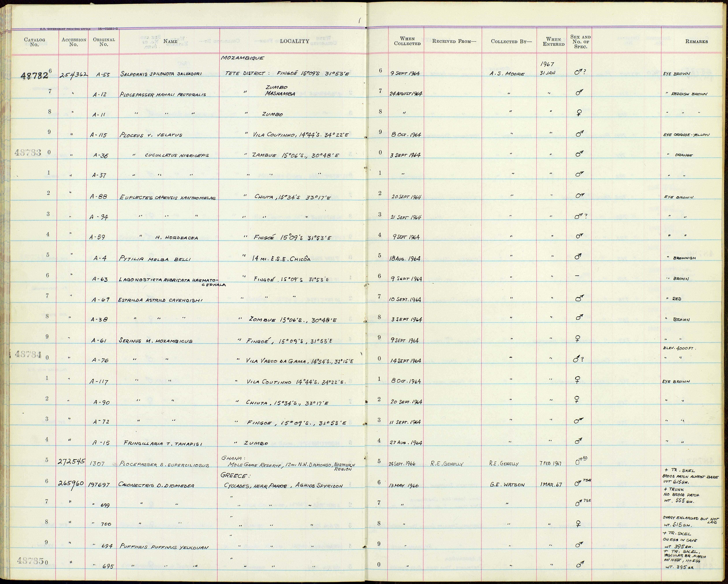Click cucullatus nigriceps name entry
The image size is (728, 584).
click(x=177, y=155)
